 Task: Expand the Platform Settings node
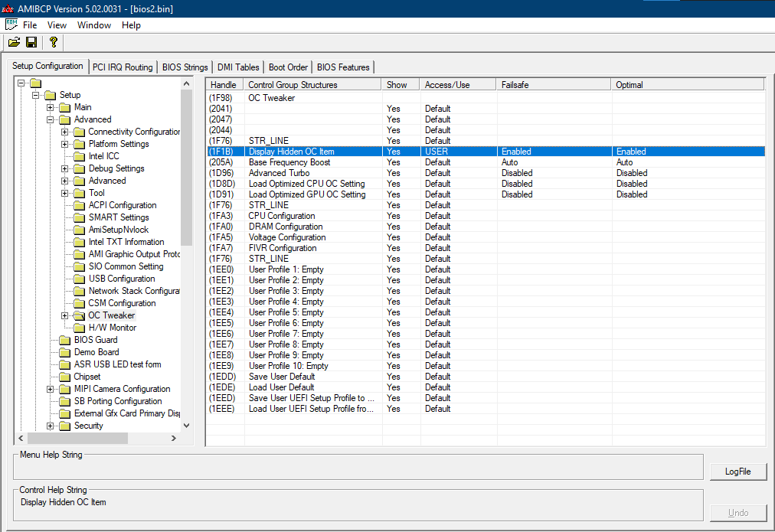pos(65,144)
